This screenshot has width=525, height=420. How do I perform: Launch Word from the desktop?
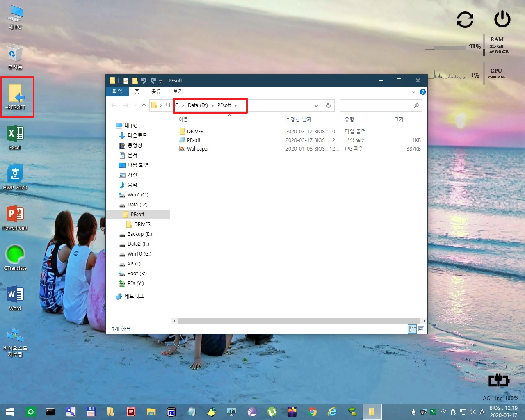(x=15, y=298)
